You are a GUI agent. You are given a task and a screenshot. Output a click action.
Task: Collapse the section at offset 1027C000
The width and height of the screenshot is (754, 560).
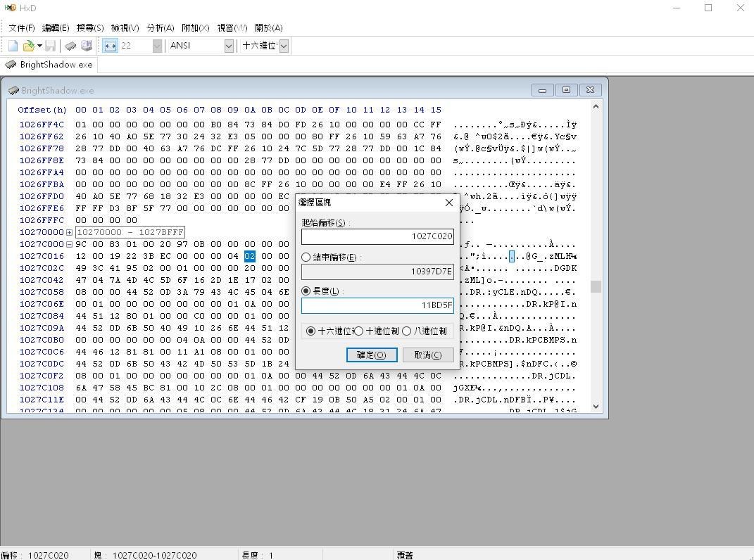[69, 244]
